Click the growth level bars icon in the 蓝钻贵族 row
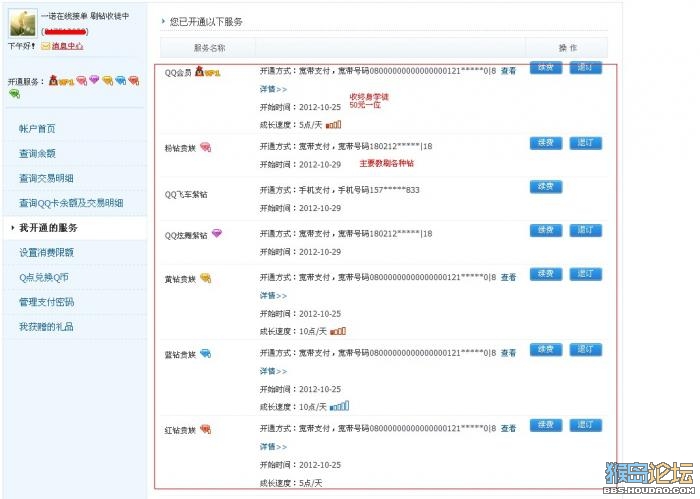 point(339,406)
